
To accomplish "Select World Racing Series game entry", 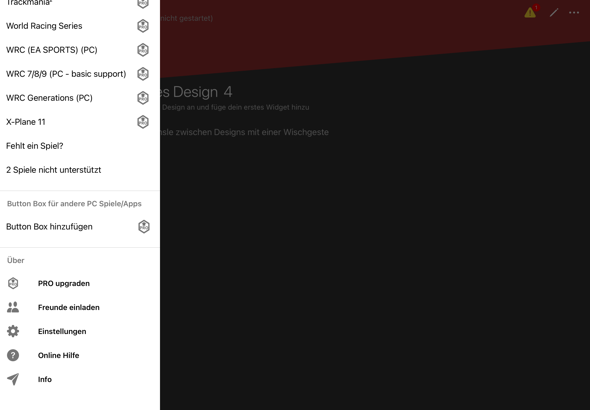I will coord(80,26).
